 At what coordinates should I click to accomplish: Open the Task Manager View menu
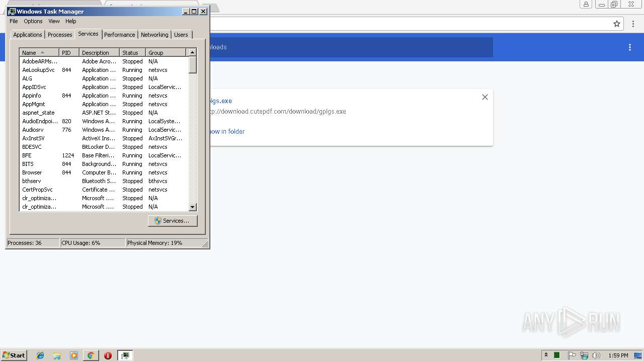[x=54, y=21]
